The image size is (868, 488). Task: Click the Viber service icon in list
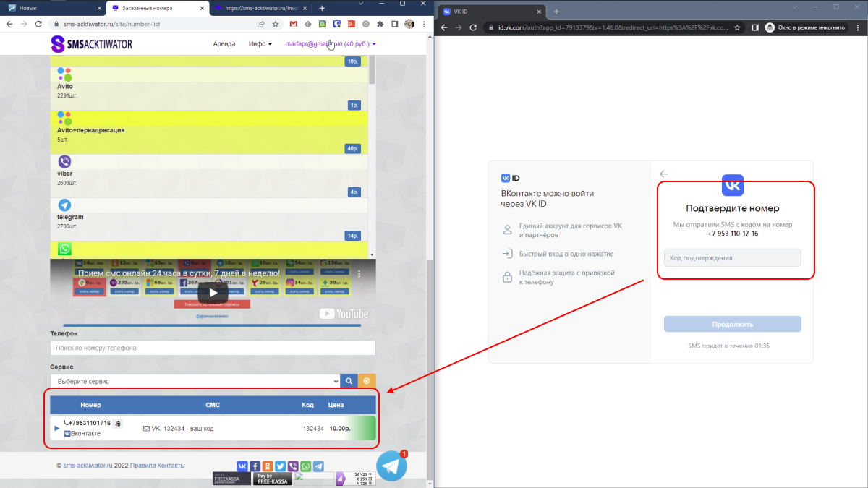click(x=64, y=162)
